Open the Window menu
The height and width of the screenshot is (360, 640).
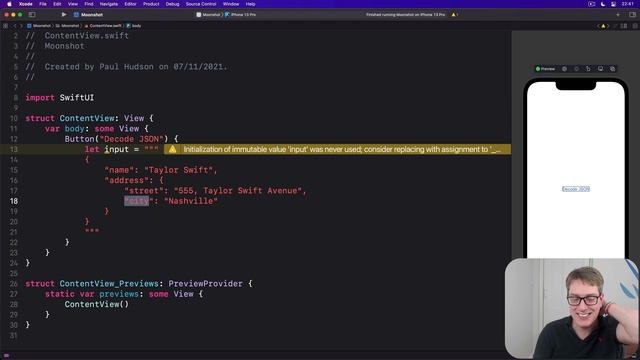point(231,4)
